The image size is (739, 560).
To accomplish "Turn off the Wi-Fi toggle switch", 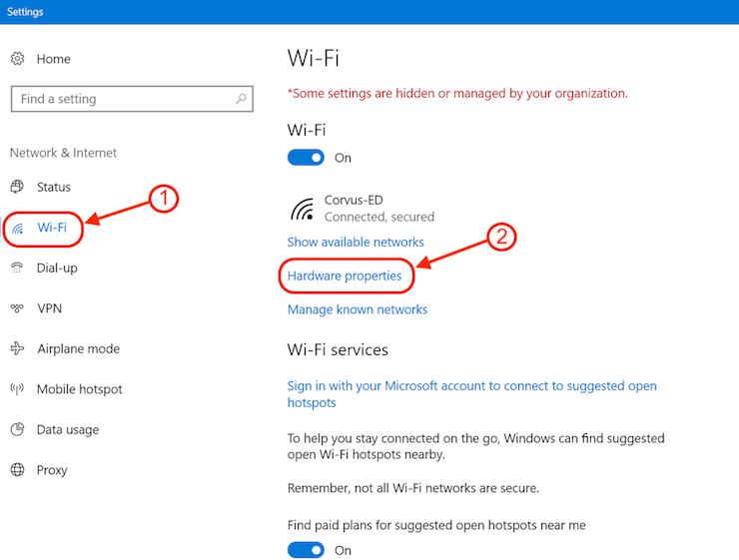I will click(x=306, y=158).
